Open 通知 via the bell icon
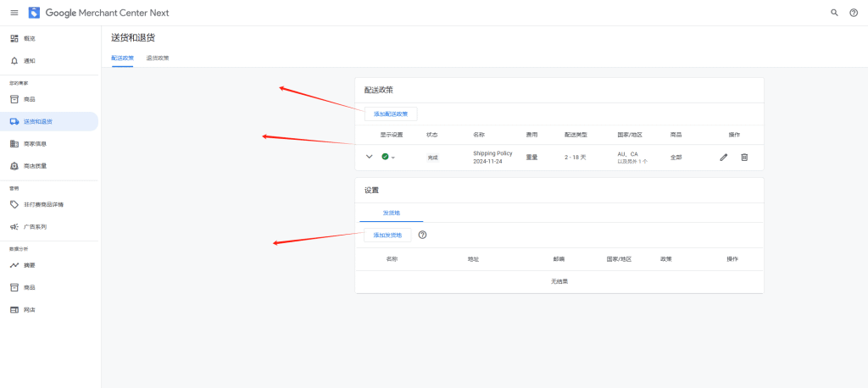 [14, 60]
